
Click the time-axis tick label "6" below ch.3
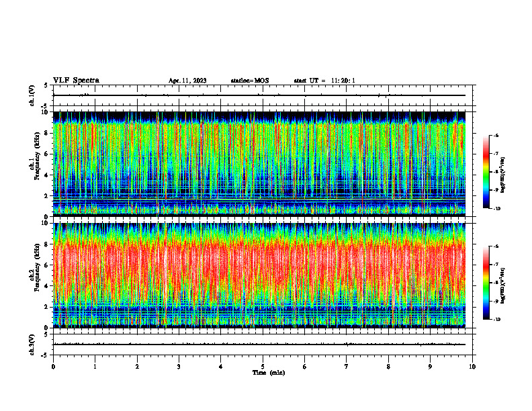[x=305, y=367]
